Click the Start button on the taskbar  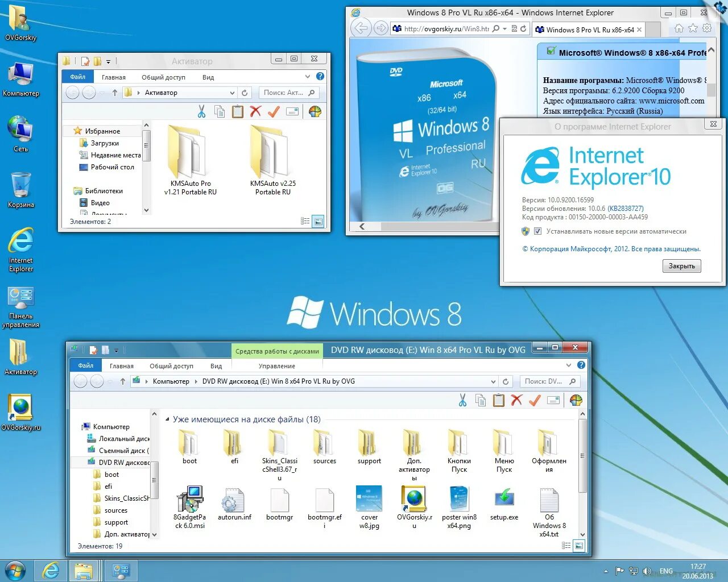coord(15,571)
